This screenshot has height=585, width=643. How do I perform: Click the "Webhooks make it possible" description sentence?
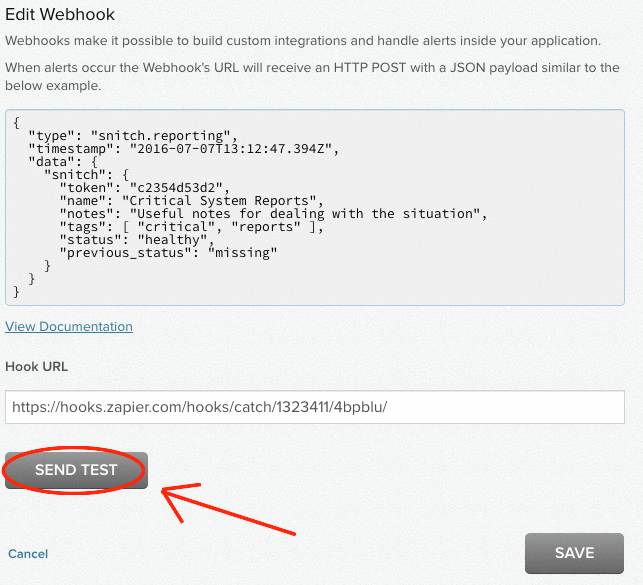point(303,41)
